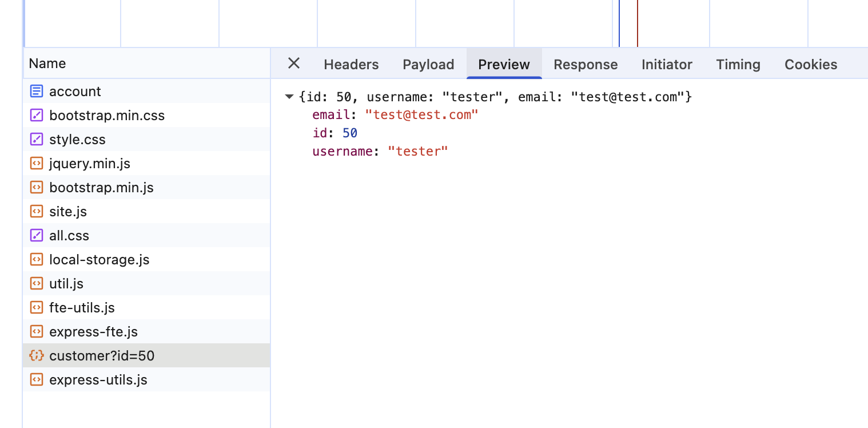
Task: Click the script icon beside fte-utils.js
Action: pyautogui.click(x=36, y=307)
